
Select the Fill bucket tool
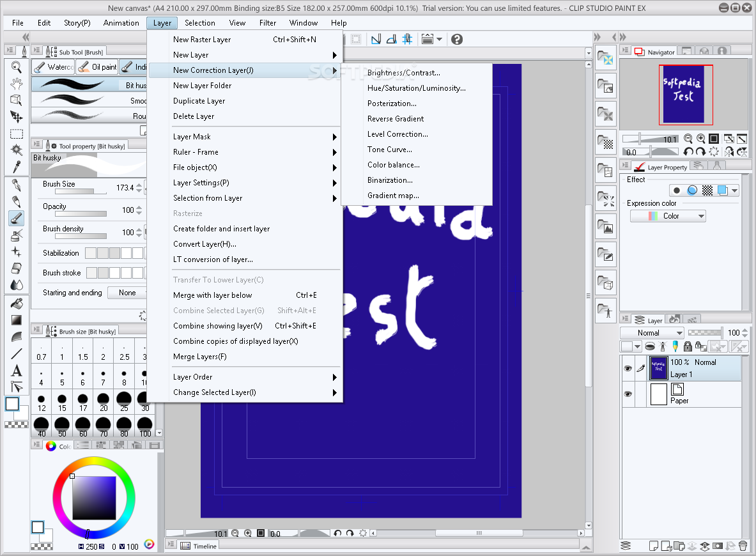tap(17, 304)
